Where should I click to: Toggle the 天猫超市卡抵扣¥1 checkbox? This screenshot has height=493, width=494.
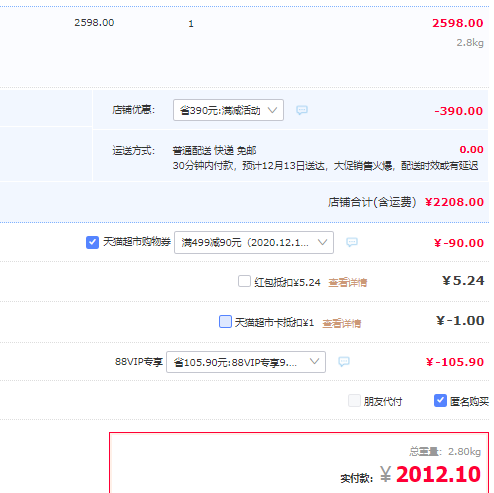[x=225, y=322]
